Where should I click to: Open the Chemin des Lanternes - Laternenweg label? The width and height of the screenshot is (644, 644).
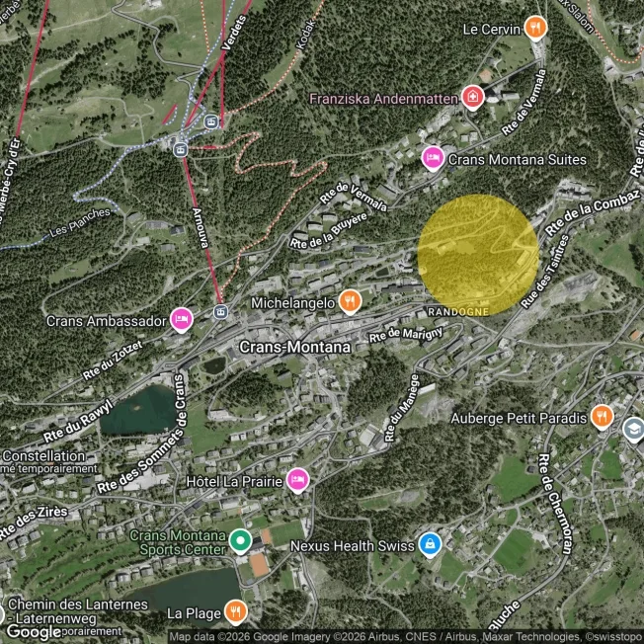77,611
